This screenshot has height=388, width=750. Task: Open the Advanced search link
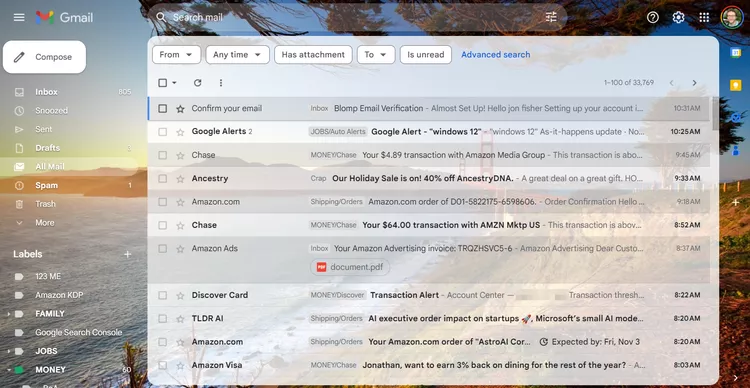(496, 55)
